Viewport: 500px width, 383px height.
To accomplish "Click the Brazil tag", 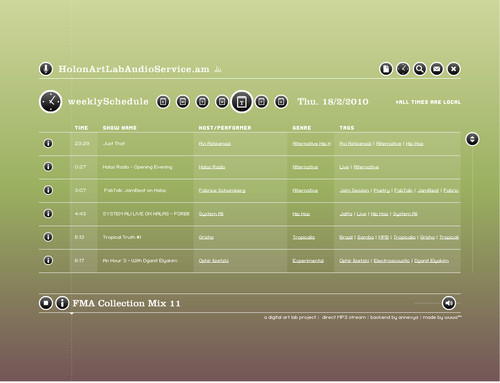I will click(346, 237).
